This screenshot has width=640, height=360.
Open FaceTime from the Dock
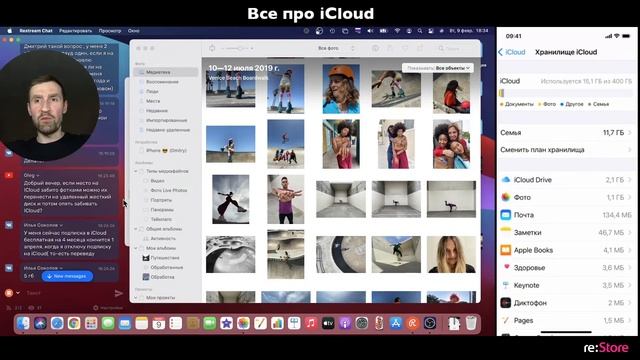tap(209, 323)
